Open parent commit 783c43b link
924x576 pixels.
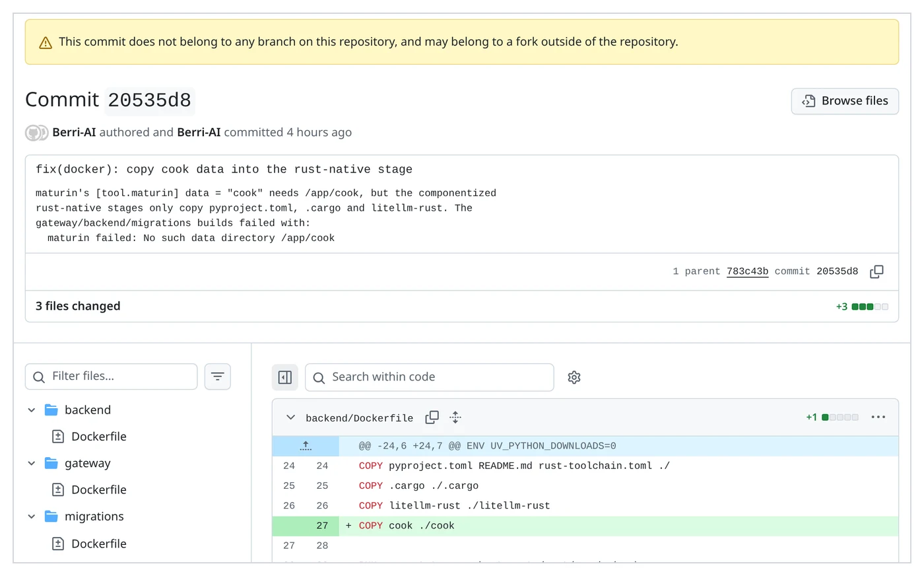(x=747, y=271)
